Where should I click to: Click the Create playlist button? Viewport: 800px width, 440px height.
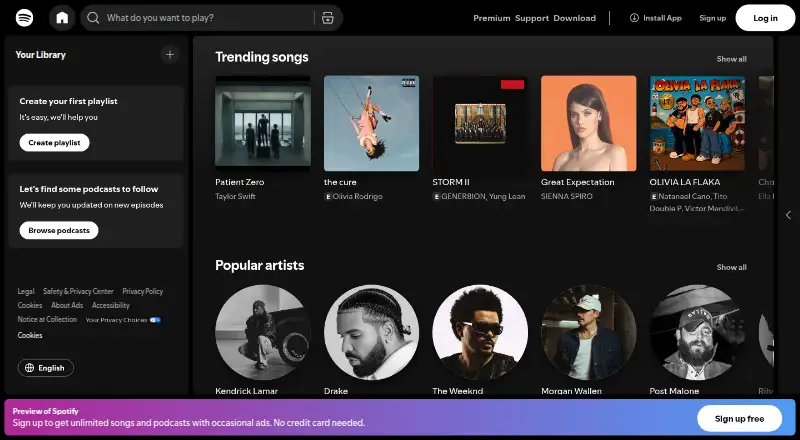(55, 142)
